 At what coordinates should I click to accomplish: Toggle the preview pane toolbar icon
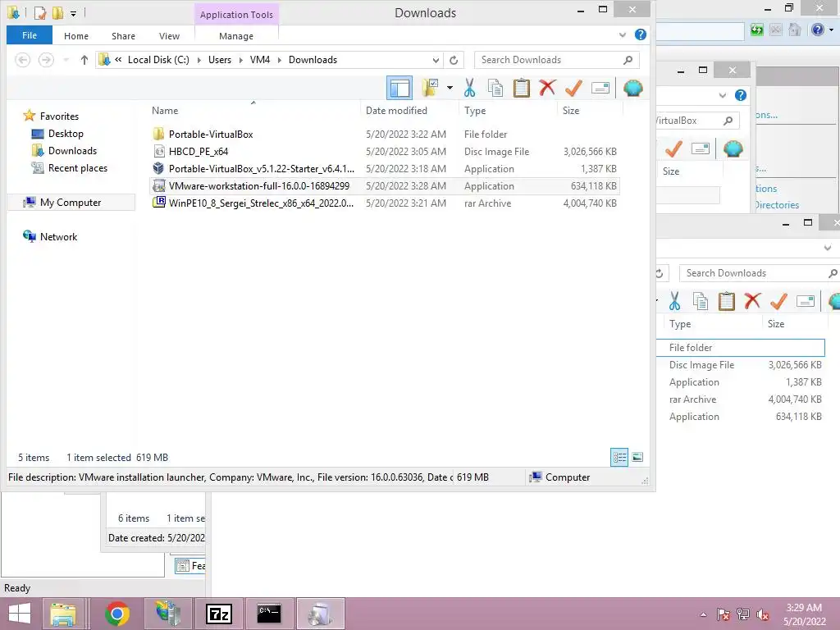pos(399,88)
